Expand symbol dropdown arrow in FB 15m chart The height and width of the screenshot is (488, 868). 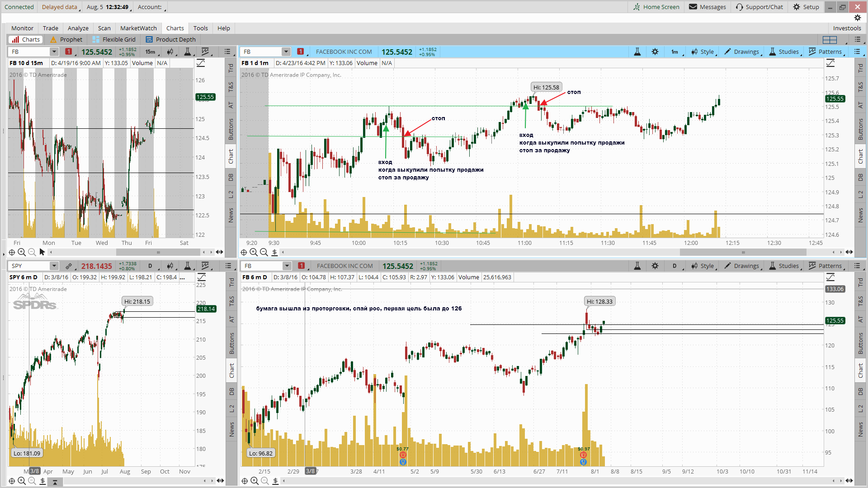(x=54, y=52)
